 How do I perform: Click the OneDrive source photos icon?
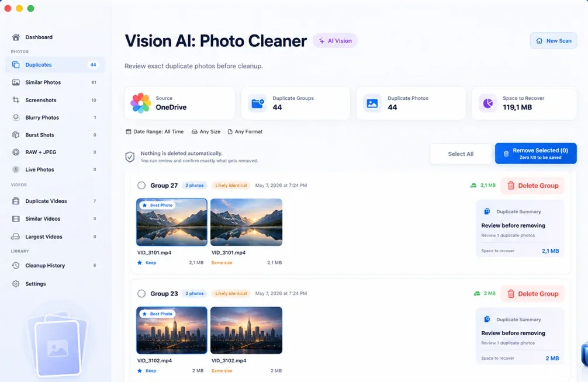[141, 103]
